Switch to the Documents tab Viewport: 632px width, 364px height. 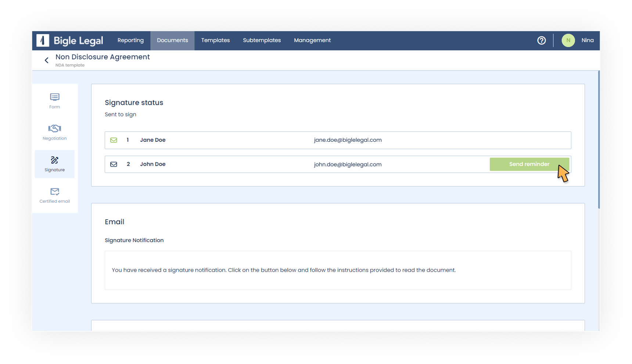pyautogui.click(x=172, y=40)
